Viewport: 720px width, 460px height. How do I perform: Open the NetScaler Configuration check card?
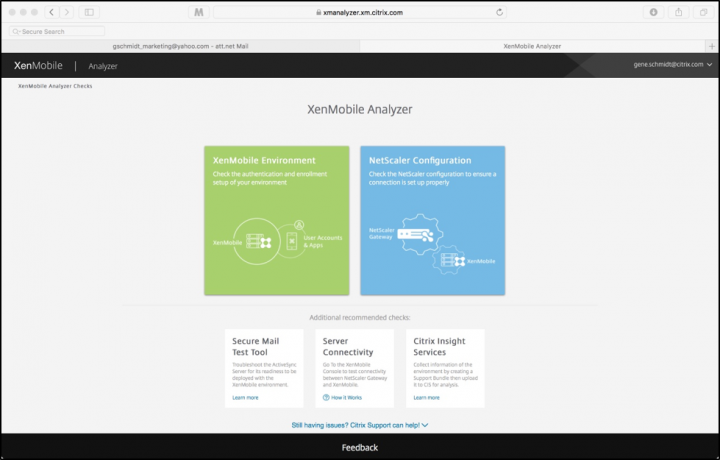432,220
